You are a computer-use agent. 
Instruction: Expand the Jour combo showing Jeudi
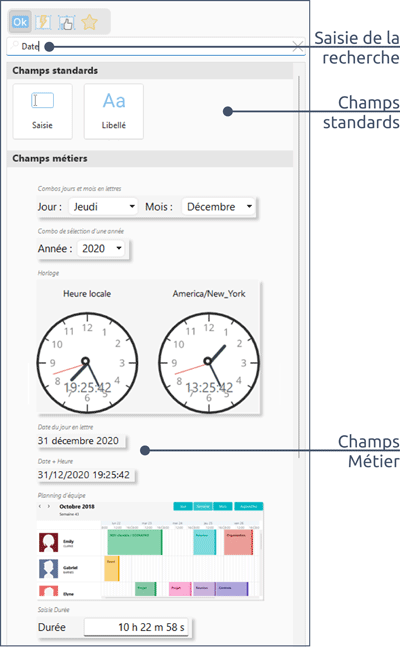click(x=103, y=206)
